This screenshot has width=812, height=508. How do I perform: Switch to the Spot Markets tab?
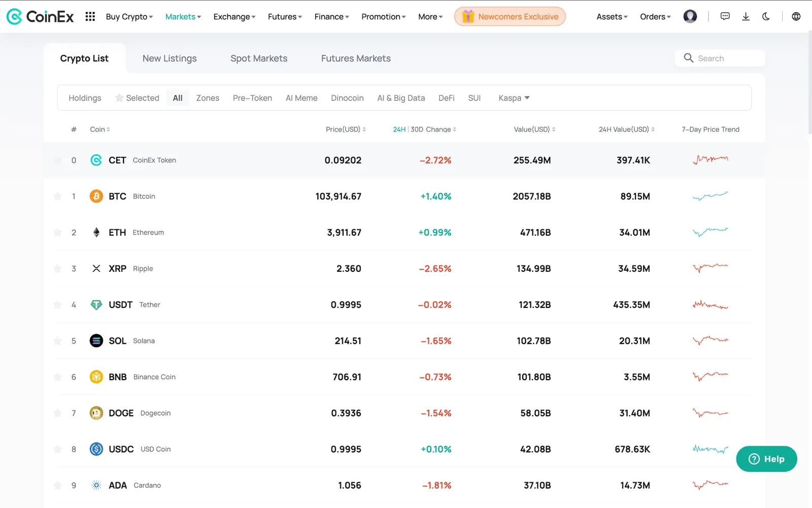(259, 58)
